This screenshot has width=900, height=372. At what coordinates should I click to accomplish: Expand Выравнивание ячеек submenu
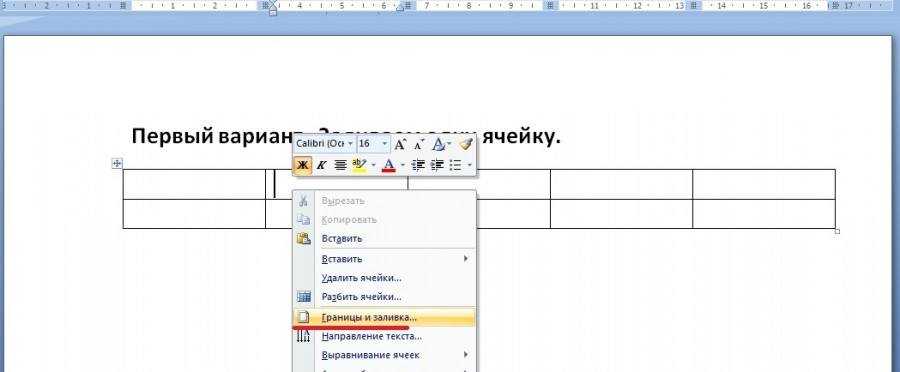(x=385, y=355)
